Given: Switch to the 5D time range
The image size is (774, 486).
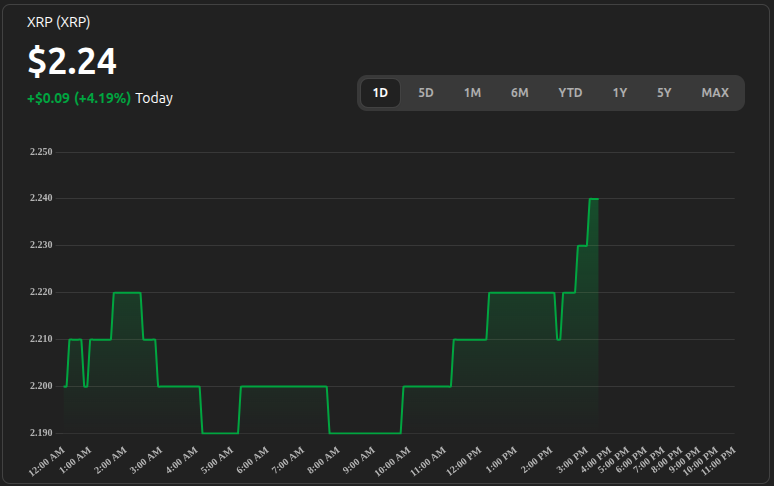Looking at the screenshot, I should click(x=426, y=93).
